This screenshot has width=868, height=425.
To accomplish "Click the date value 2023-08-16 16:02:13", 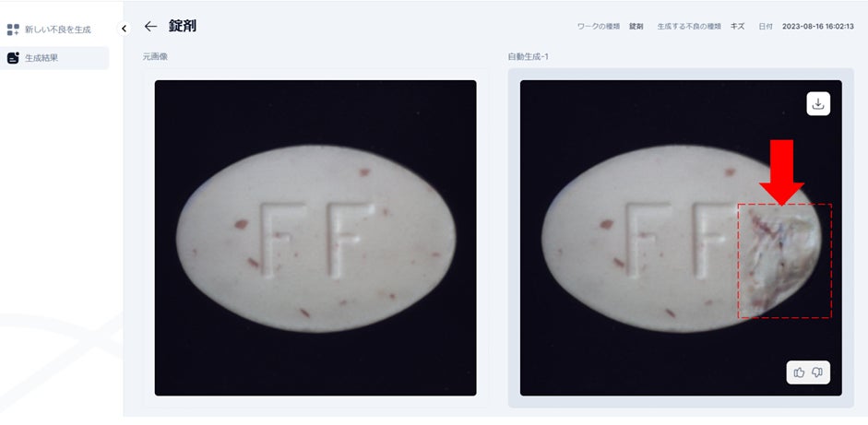I will pos(817,27).
